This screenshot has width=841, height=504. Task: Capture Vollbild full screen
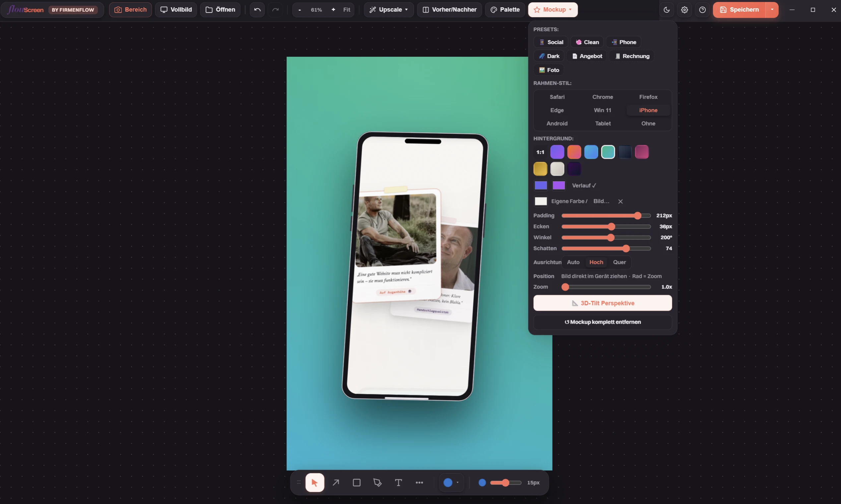(176, 10)
